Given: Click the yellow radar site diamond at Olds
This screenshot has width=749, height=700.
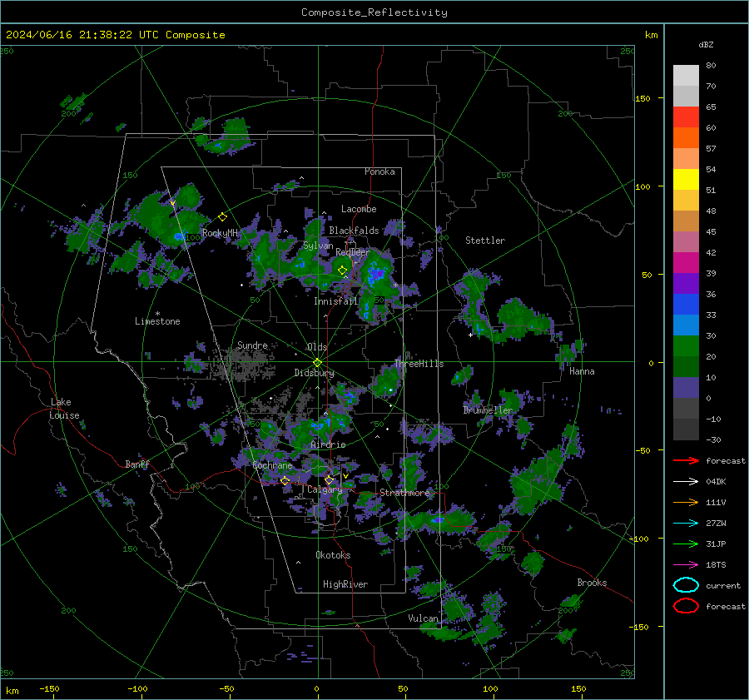Looking at the screenshot, I should point(317,362).
